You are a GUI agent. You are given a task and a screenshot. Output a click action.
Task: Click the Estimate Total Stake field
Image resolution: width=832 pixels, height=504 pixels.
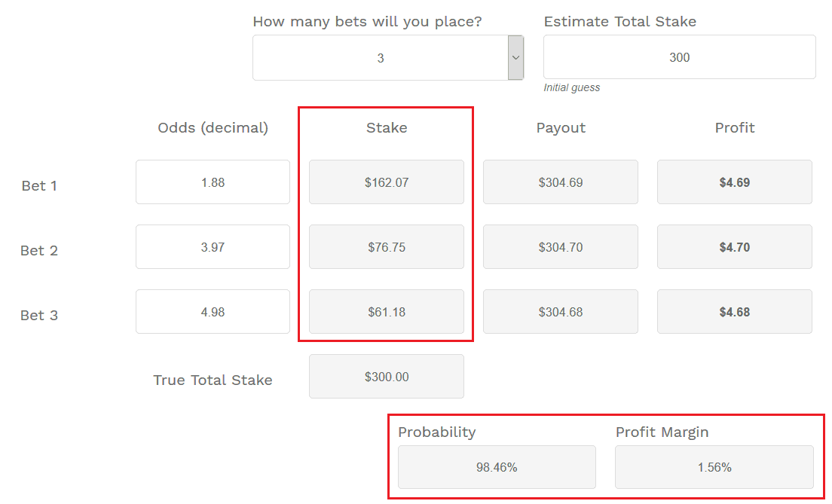(678, 57)
